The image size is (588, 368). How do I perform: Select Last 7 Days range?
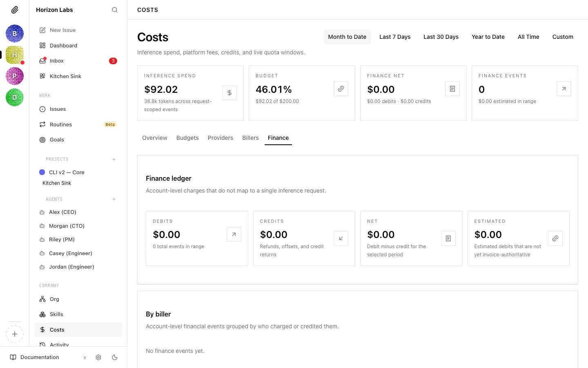[x=395, y=37]
